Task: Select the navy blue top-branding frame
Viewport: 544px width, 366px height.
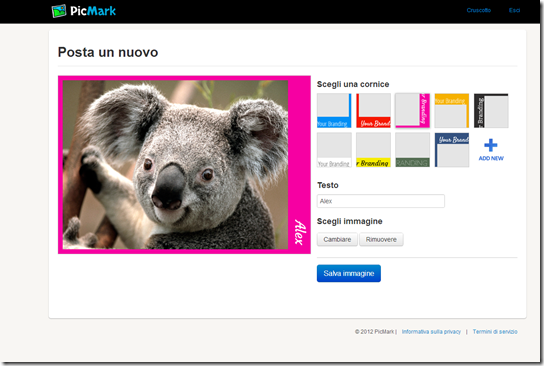Action: pyautogui.click(x=452, y=150)
